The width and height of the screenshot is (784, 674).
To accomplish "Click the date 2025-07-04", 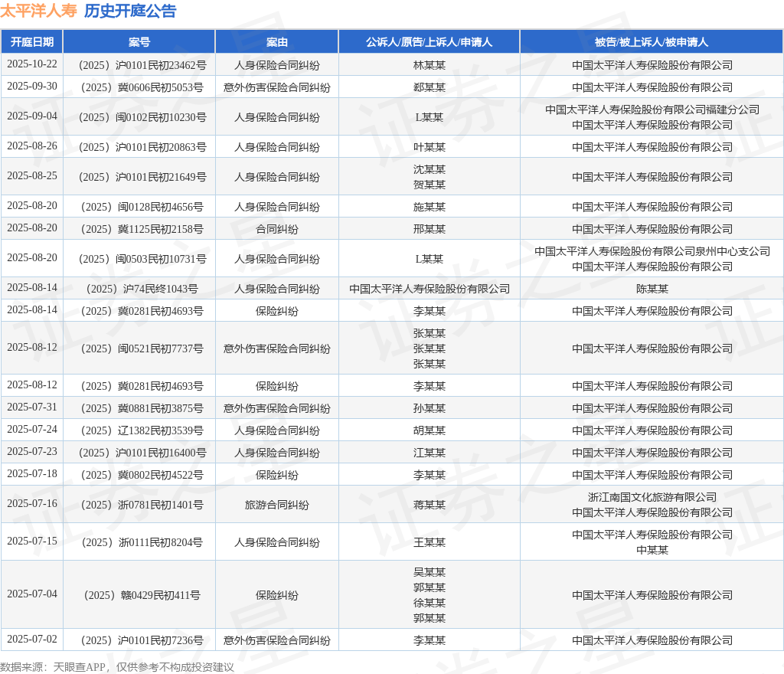I will coord(32,594).
